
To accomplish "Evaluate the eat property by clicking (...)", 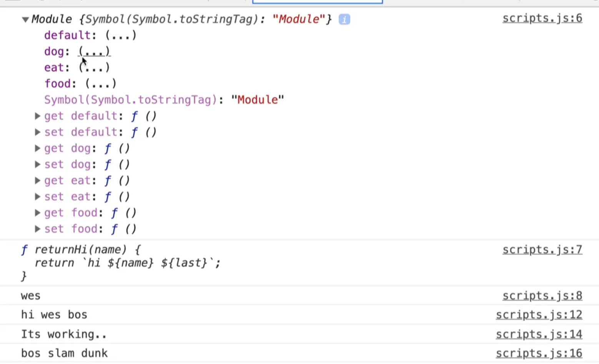I will tap(94, 67).
